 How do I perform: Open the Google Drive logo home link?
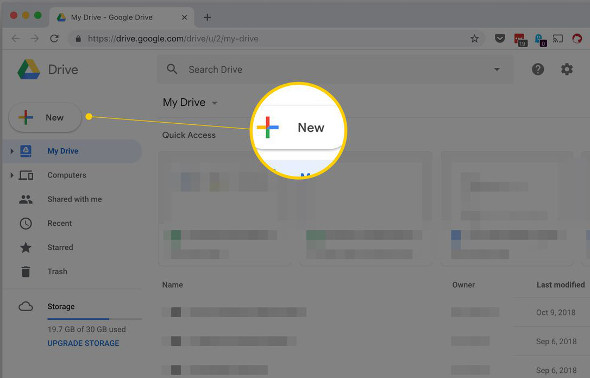48,69
